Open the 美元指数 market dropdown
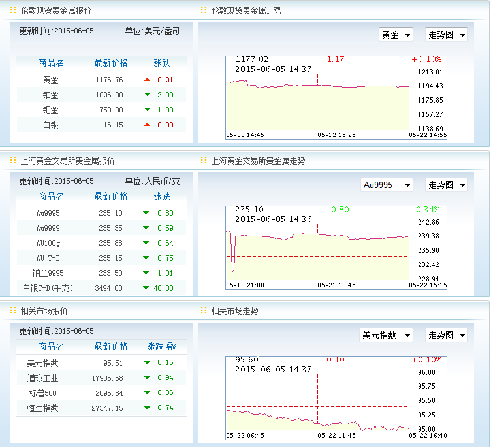 tap(387, 335)
